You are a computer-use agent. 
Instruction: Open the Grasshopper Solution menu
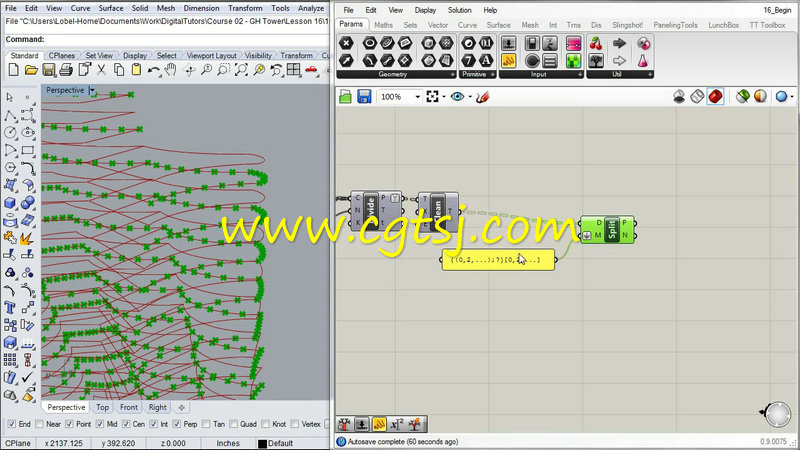pyautogui.click(x=459, y=10)
